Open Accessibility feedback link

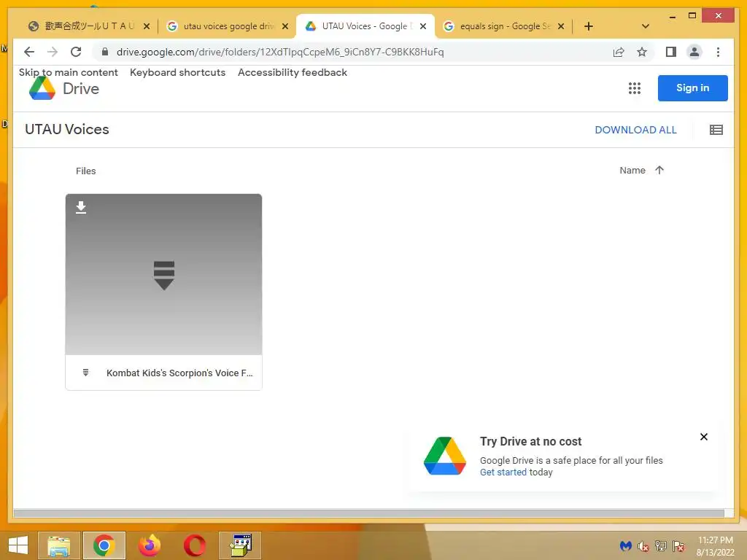point(293,72)
